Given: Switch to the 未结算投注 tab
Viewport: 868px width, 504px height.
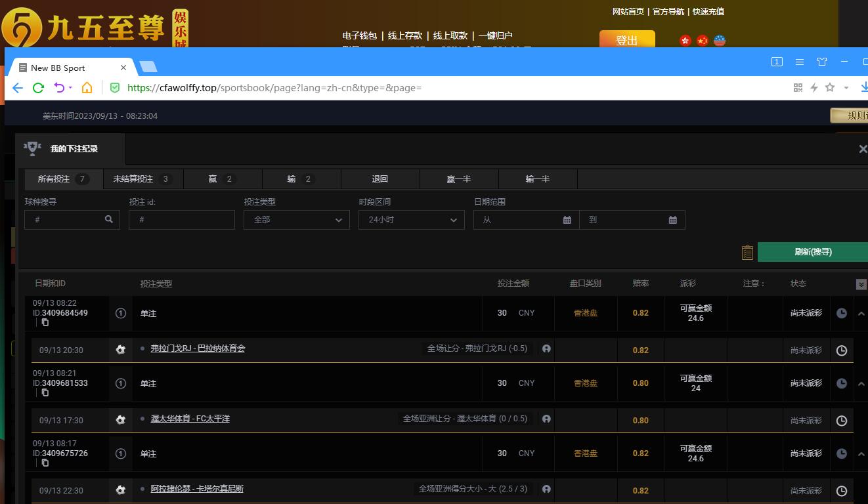Looking at the screenshot, I should click(142, 179).
